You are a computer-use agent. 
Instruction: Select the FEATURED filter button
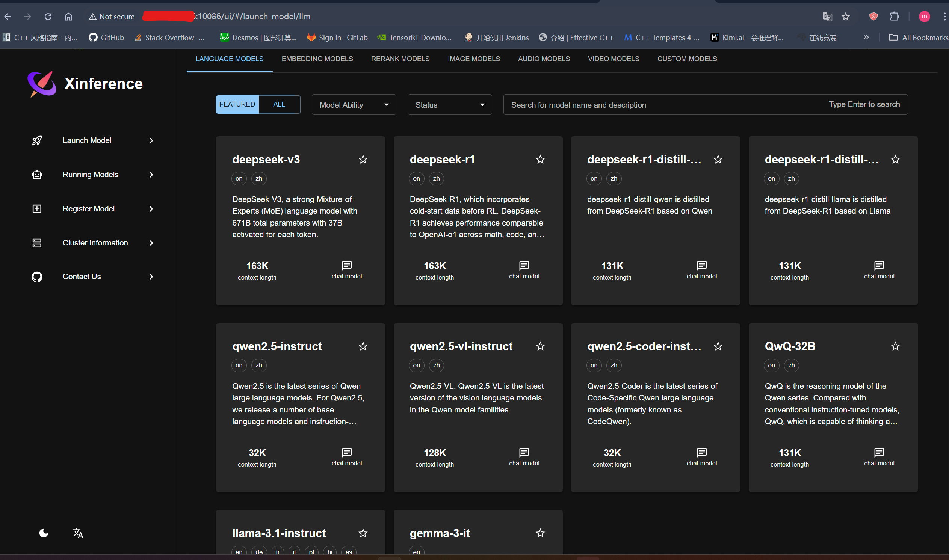coord(237,104)
